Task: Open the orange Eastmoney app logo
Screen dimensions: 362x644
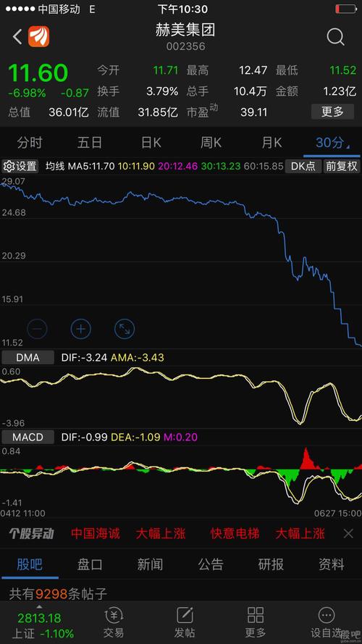Action: click(x=38, y=36)
